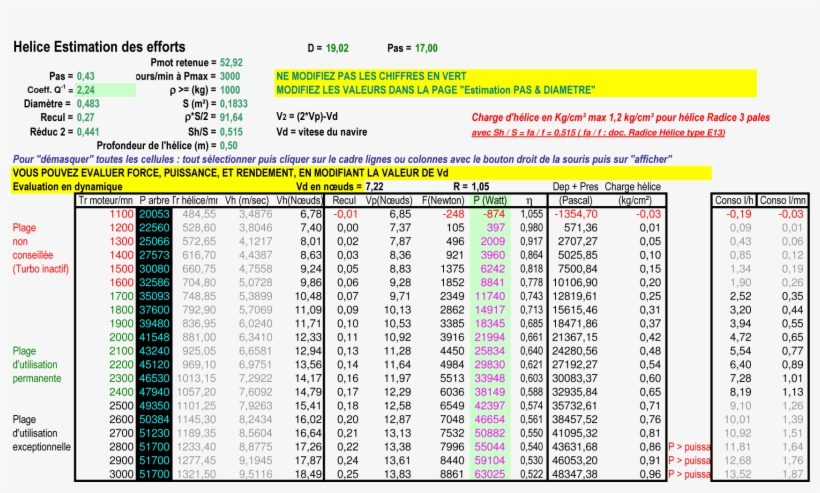
Task: Click the red 'Charge d'hélice en Kg/cm² max' note
Action: click(x=620, y=118)
